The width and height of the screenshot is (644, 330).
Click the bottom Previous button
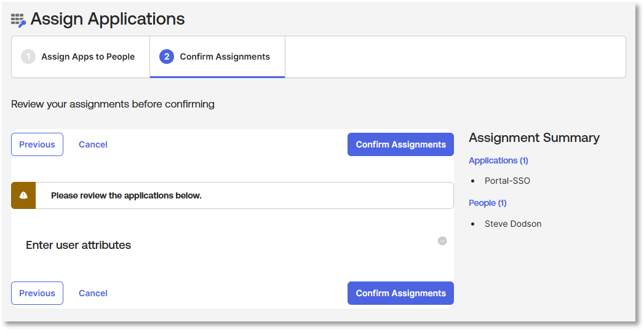pos(37,293)
